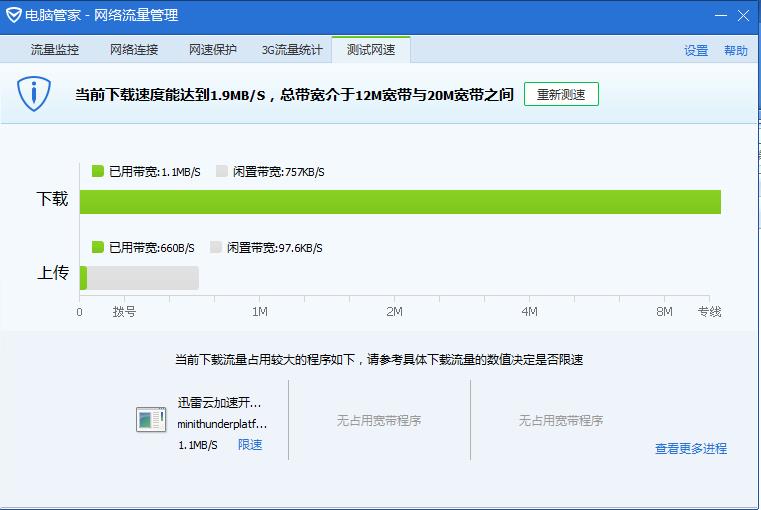Open 设置 in the top right
Screen dimensions: 761x510
point(696,50)
